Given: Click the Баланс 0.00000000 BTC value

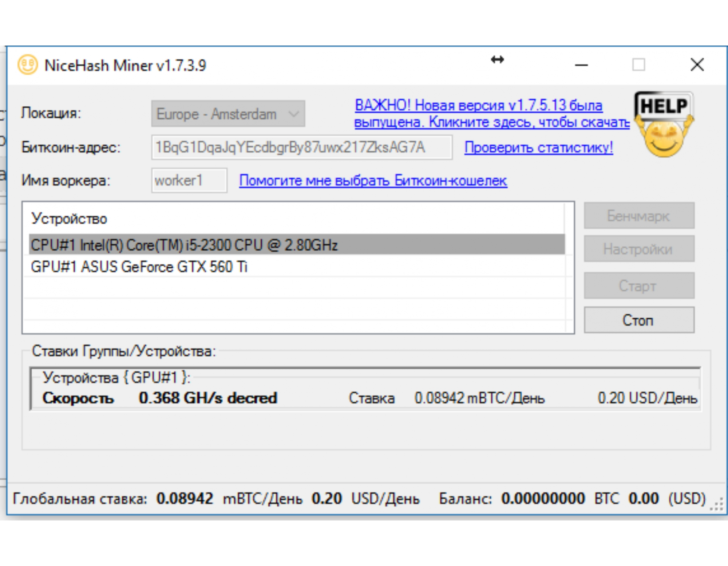Looking at the screenshot, I should [x=543, y=498].
